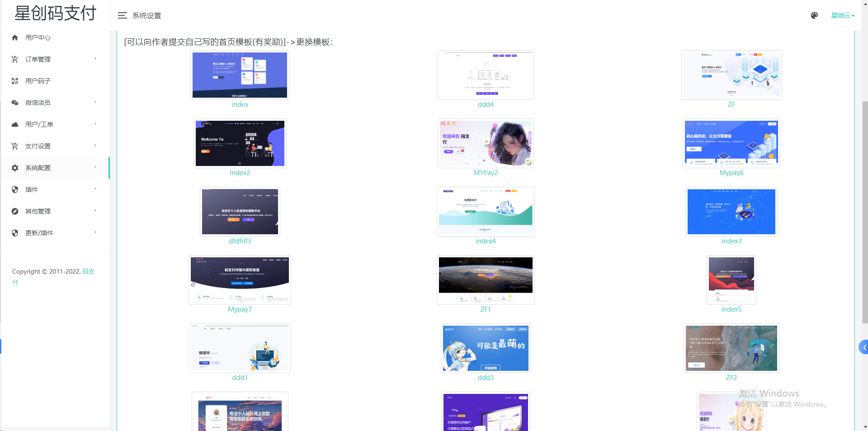Click the 码支付 copyright link
This screenshot has height=431, width=868.
[89, 271]
